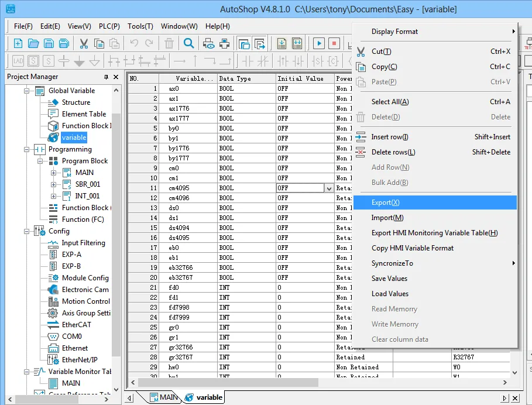
Task: Expand the SBR_001 subroutine node
Action: click(x=54, y=184)
